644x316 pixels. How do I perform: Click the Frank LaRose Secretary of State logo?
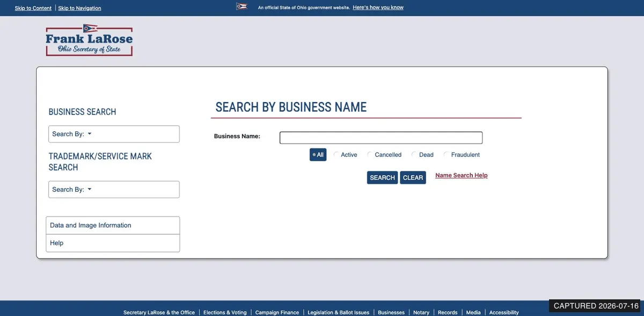[89, 40]
